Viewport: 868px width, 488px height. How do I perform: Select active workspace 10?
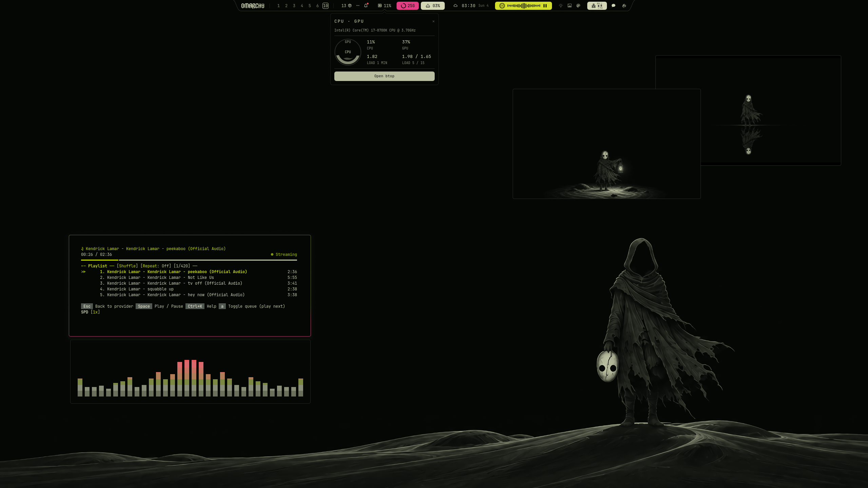pos(325,6)
